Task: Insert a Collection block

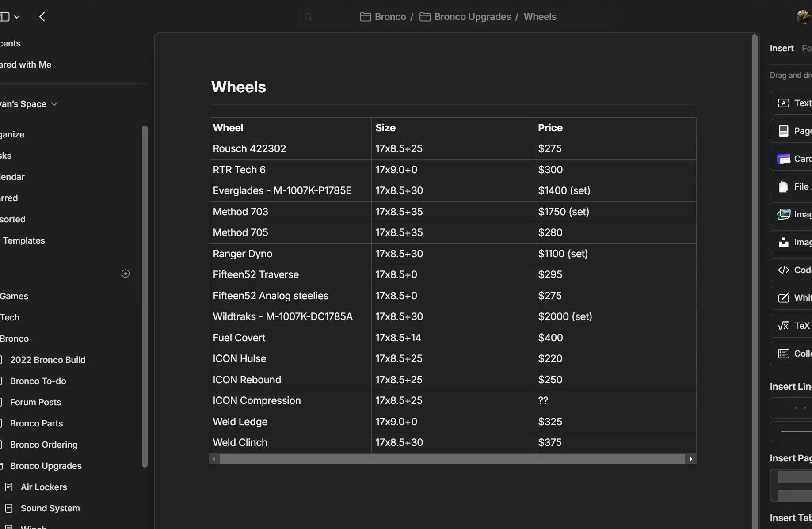Action: 791,354
